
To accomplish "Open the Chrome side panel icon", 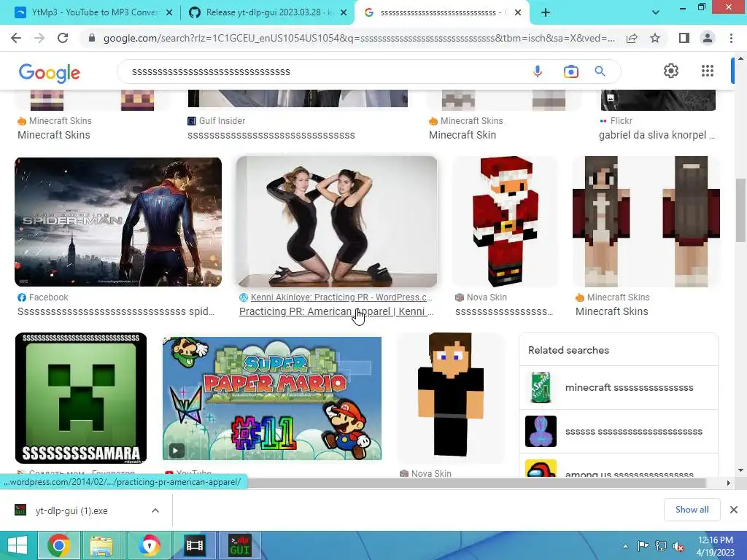I will (x=684, y=38).
